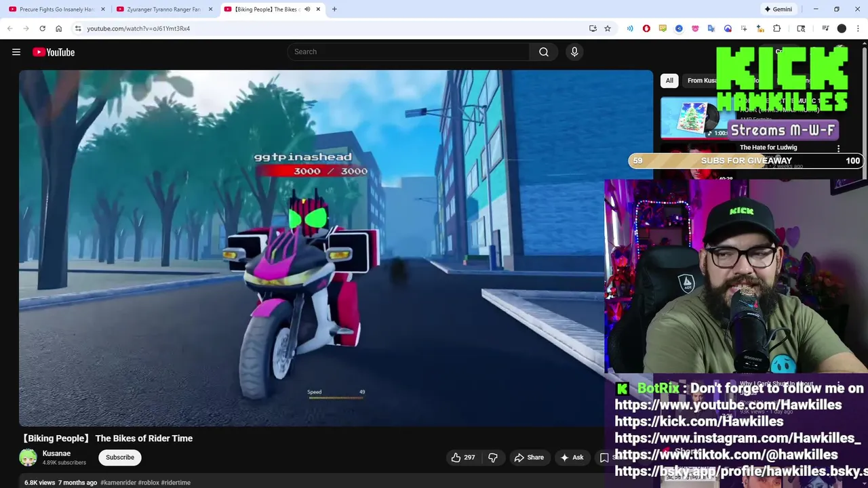The width and height of the screenshot is (868, 488).
Task: Open the tab search side panel icon
Action: (801, 28)
